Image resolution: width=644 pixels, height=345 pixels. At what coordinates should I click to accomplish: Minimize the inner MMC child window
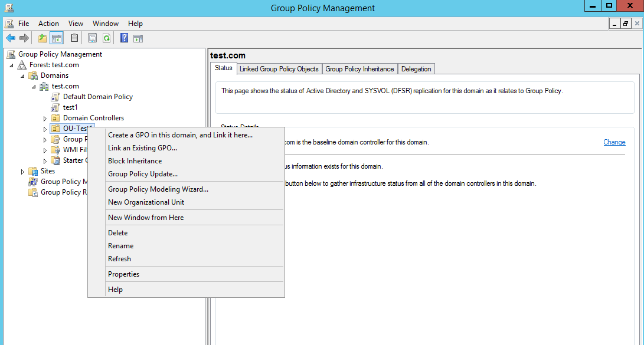point(614,24)
